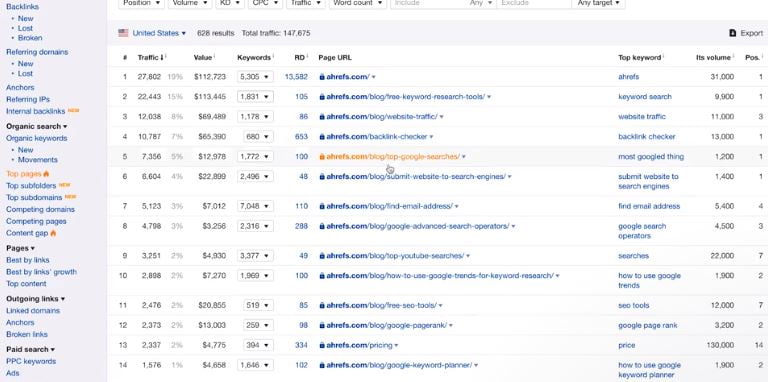Image resolution: width=768 pixels, height=382 pixels.
Task: Open the ahrefs.com/blog/free-seo-tools/ link
Action: (x=381, y=306)
